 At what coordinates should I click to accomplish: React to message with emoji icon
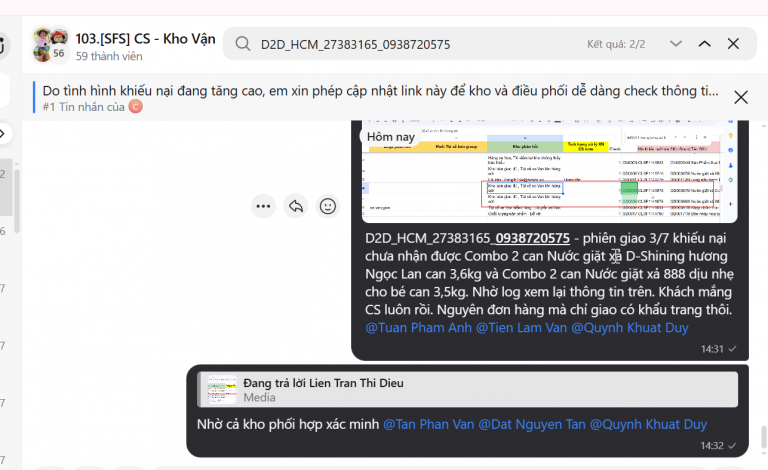[328, 206]
